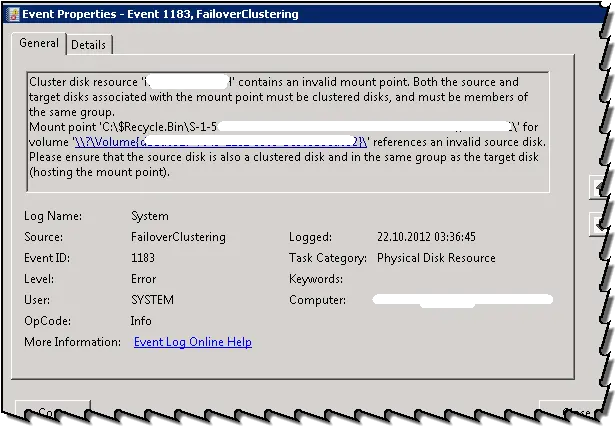Viewport: 616px width, 426px height.
Task: Click the Computer label
Action: [x=317, y=300]
